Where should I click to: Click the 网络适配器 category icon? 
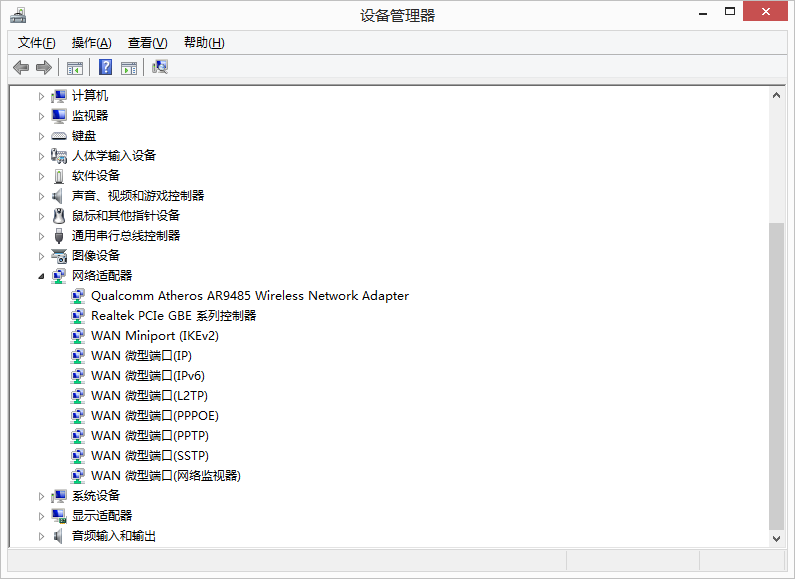59,276
